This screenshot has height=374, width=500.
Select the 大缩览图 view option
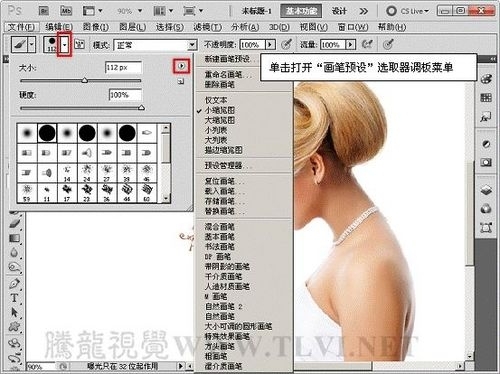(x=220, y=120)
